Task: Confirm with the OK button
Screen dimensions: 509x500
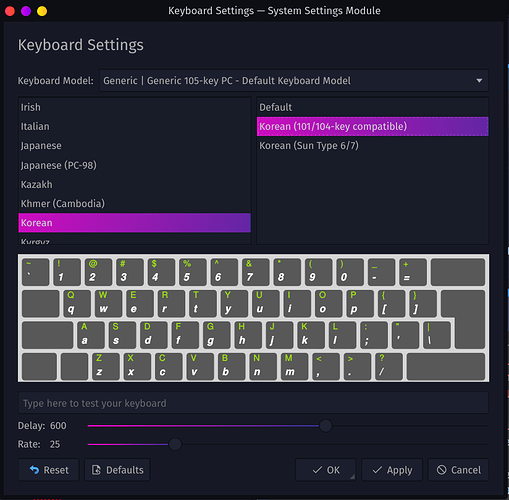Action: [x=326, y=470]
